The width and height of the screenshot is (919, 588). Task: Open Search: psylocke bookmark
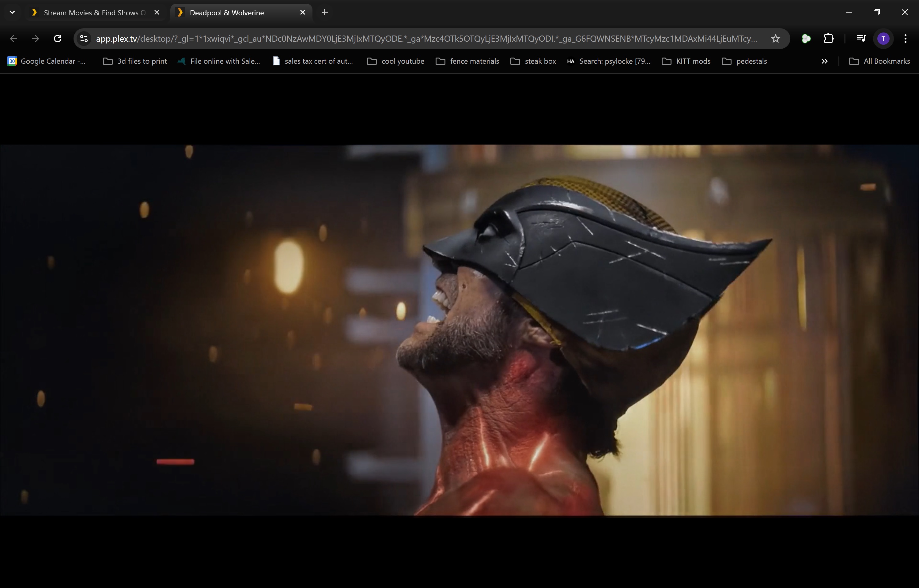click(x=608, y=61)
